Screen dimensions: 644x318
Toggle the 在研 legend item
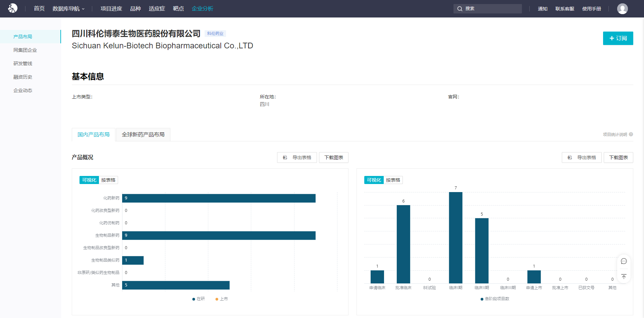click(199, 299)
